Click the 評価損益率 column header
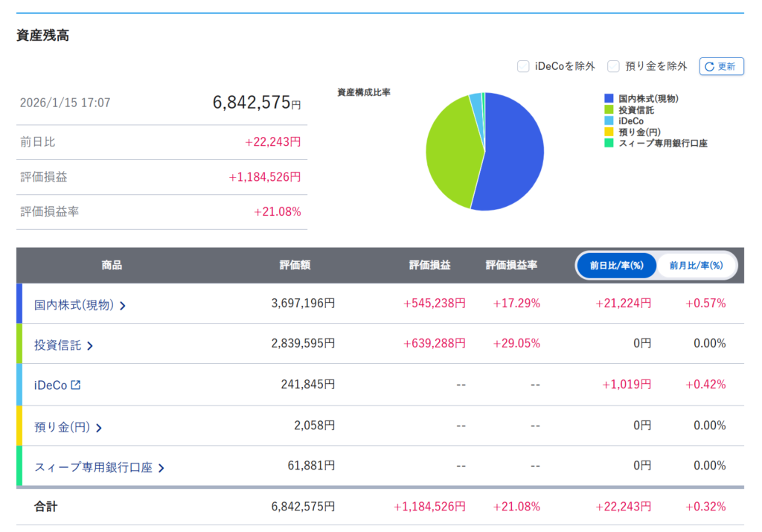This screenshot has height=532, width=762. point(511,265)
